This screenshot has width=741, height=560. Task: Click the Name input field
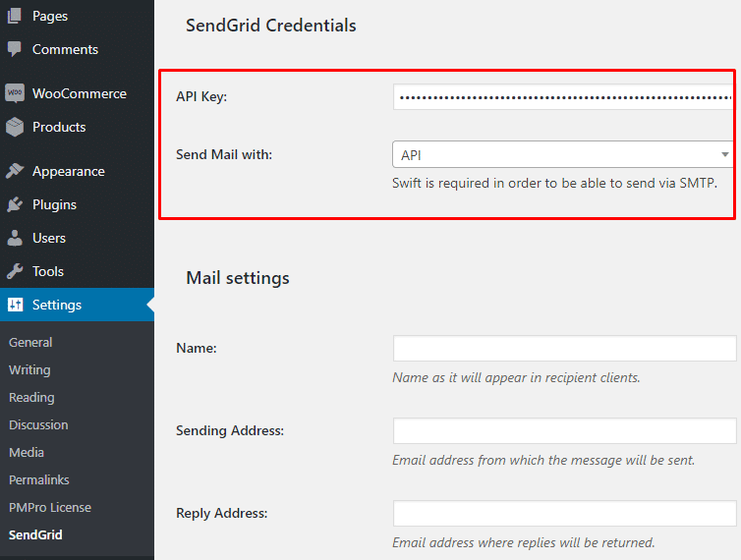tap(565, 349)
